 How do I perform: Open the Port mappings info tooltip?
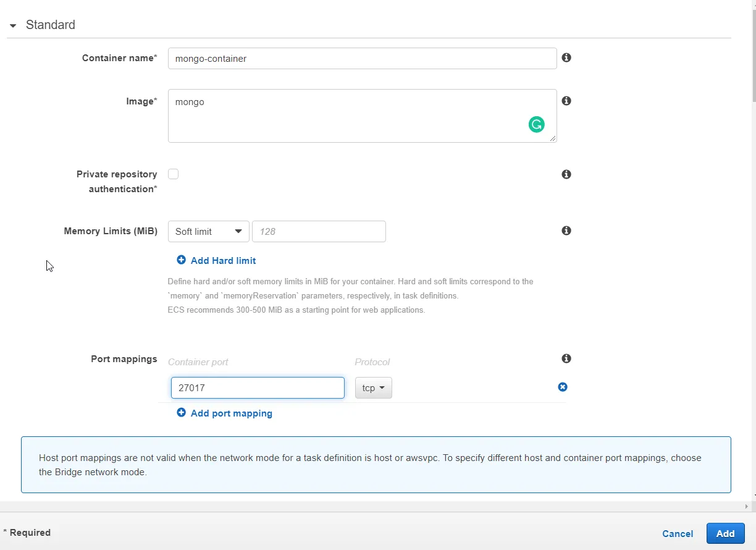(566, 358)
